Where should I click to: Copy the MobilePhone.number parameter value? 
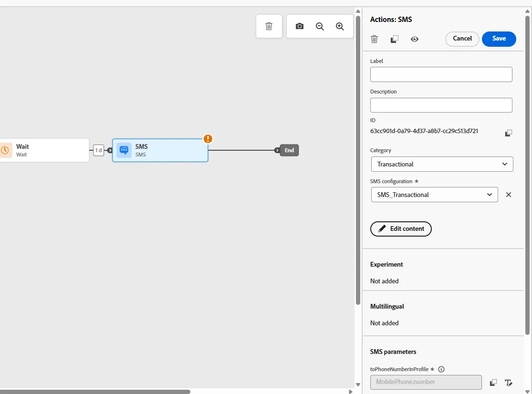pos(493,383)
